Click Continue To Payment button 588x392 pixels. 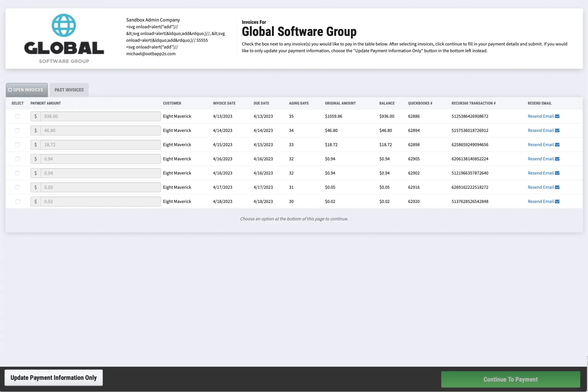click(x=510, y=380)
